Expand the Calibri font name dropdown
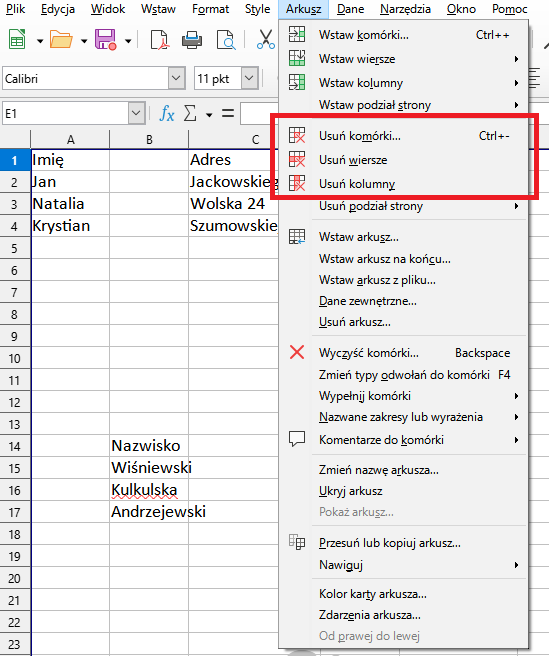Screen dimensions: 549x656 pyautogui.click(x=176, y=78)
